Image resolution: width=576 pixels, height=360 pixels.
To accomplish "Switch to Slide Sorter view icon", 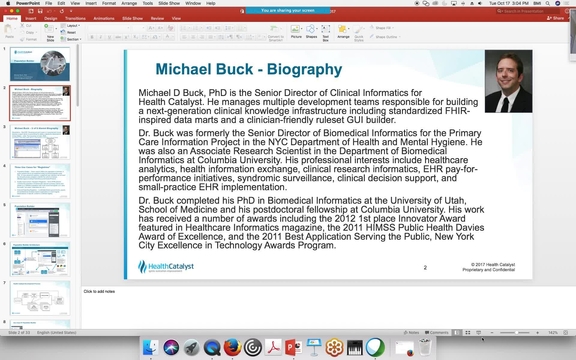I will point(468,332).
